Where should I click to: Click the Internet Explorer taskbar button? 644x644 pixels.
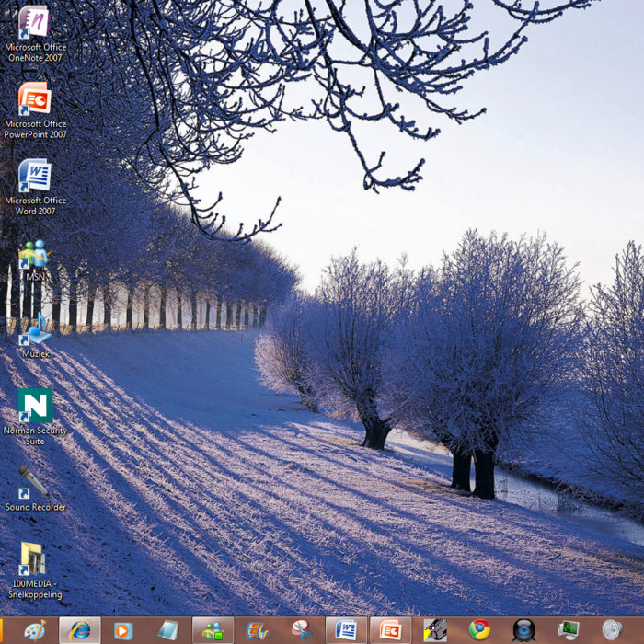tap(80, 630)
